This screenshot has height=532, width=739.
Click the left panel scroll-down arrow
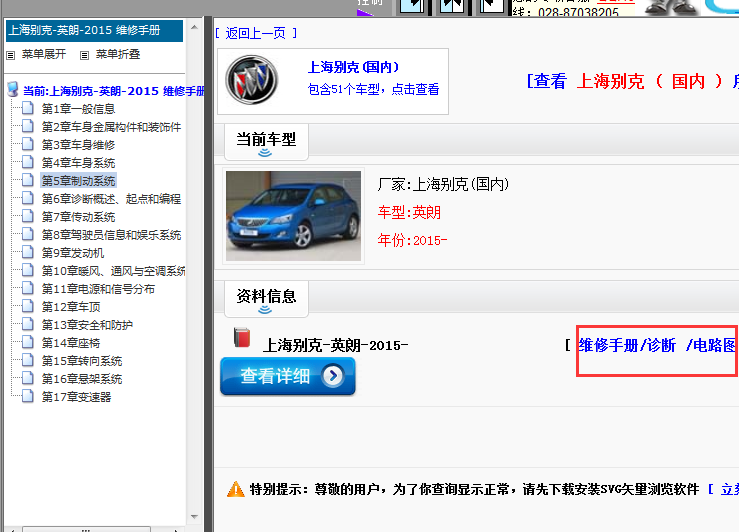click(x=194, y=517)
